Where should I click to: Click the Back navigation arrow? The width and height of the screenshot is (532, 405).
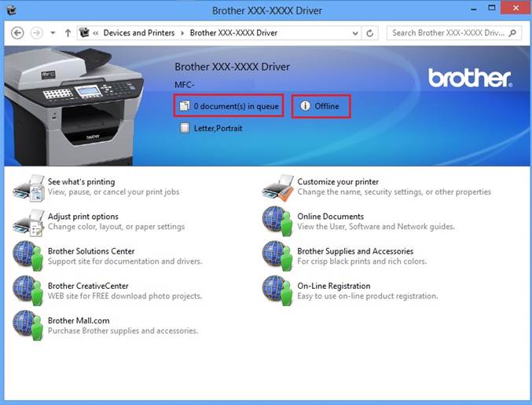(17, 33)
